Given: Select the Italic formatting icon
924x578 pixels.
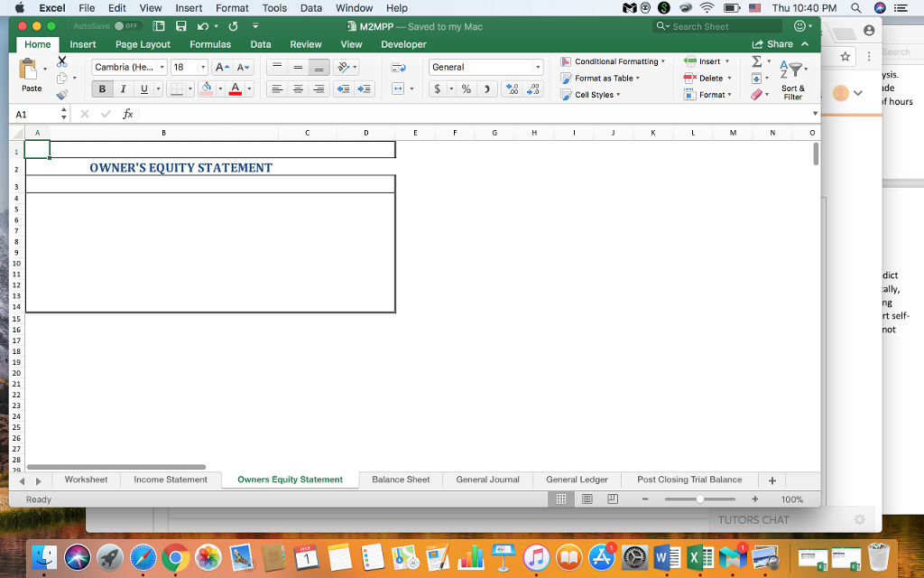Looking at the screenshot, I should coord(123,89).
